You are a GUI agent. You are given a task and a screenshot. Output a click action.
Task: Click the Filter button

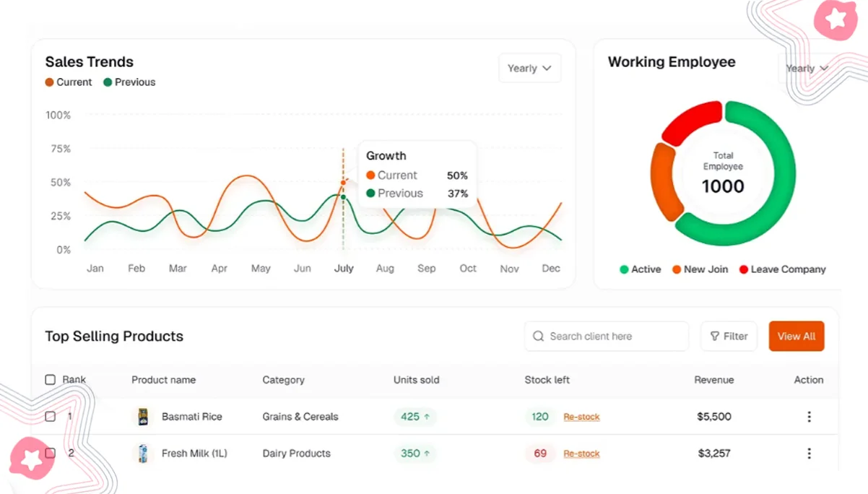point(729,337)
